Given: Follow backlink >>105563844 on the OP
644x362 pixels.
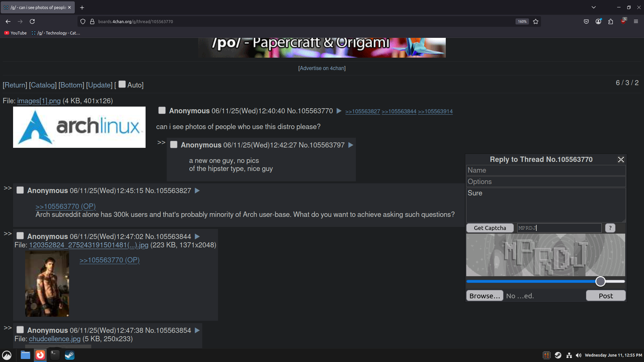Looking at the screenshot, I should (x=399, y=111).
